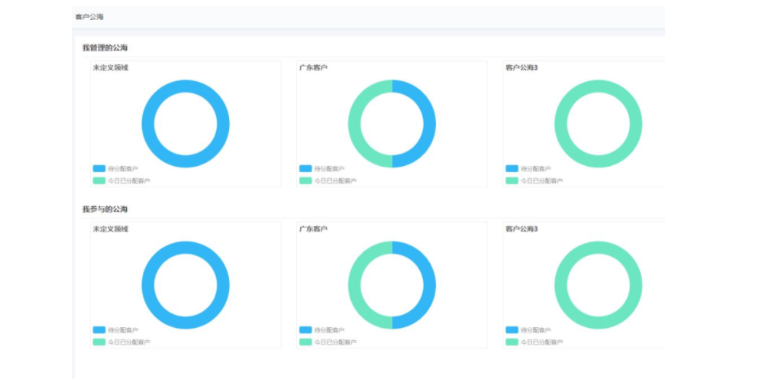Click blue legend swatch in participating 广东客户 card
This screenshot has width=768, height=382.
[305, 330]
